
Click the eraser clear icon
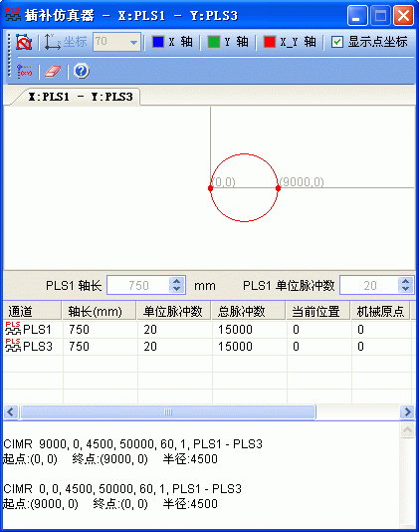pyautogui.click(x=53, y=72)
